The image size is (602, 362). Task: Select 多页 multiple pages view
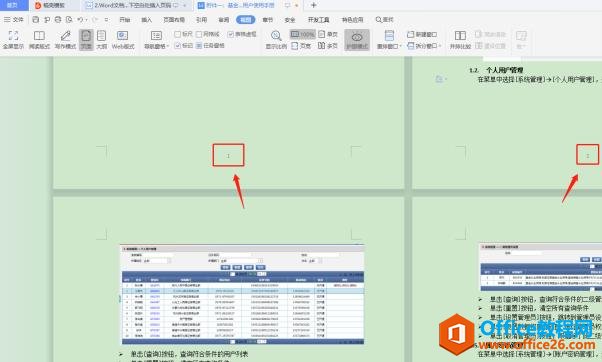328,46
